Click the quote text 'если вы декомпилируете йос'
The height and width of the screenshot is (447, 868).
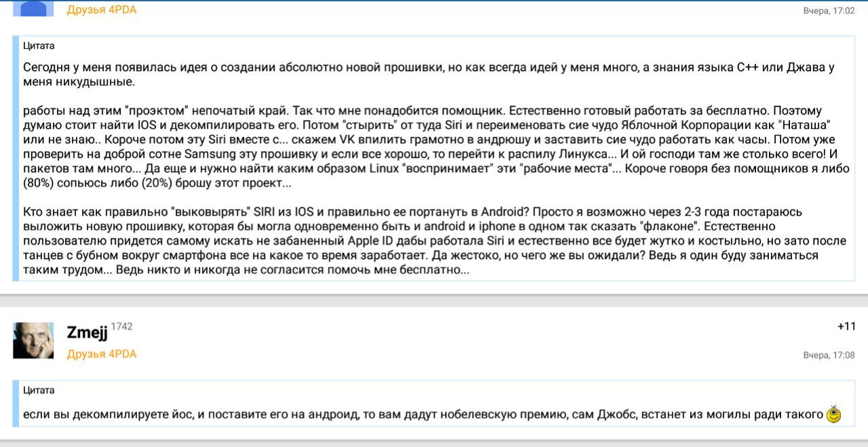tap(422, 414)
